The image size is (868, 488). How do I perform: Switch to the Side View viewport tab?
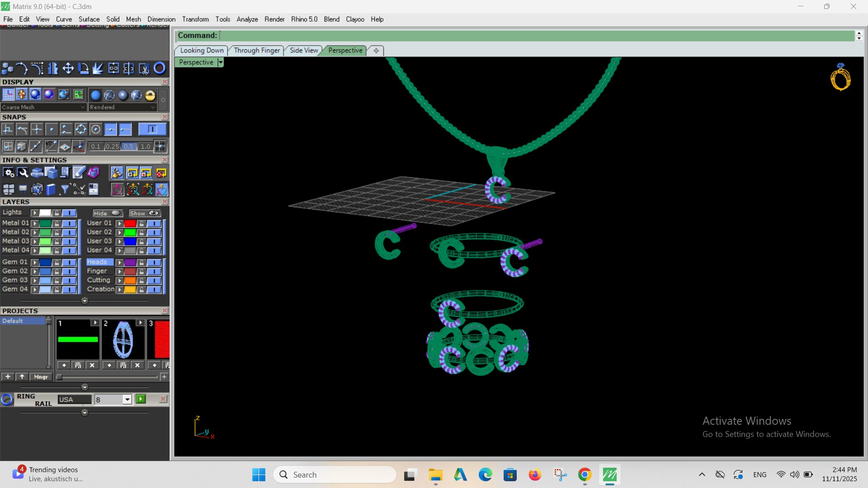point(304,51)
